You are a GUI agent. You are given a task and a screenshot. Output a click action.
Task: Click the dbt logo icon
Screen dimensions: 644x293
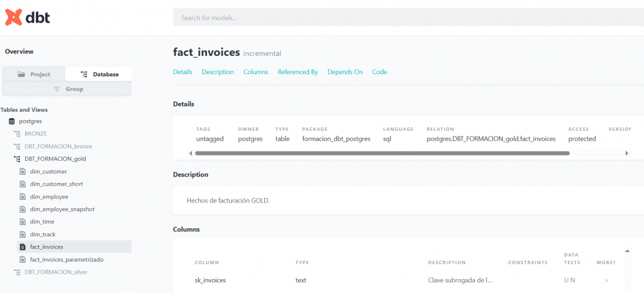coord(13,18)
